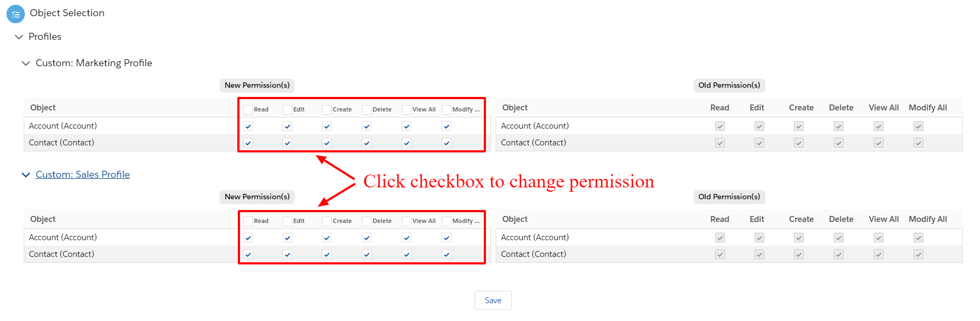Toggle Edit header checkbox in Marketing Profile
The image size is (980, 321).
[287, 110]
